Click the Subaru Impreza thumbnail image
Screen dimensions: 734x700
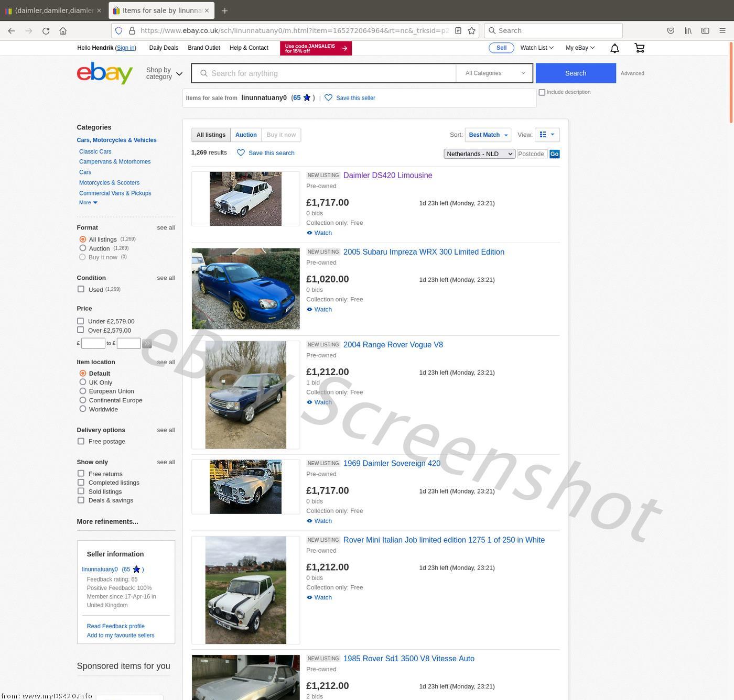click(x=245, y=289)
